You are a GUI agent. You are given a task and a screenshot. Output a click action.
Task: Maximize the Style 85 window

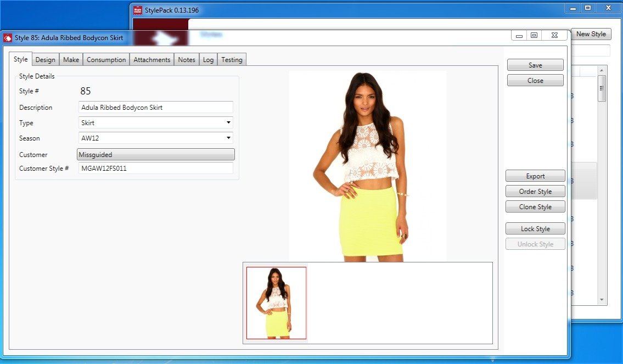[x=534, y=35]
